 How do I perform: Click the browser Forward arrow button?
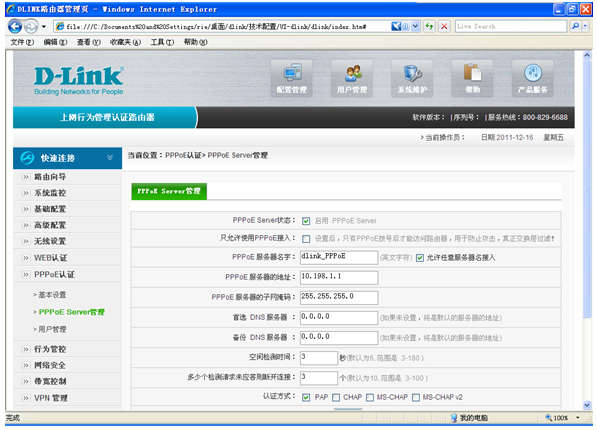point(31,26)
